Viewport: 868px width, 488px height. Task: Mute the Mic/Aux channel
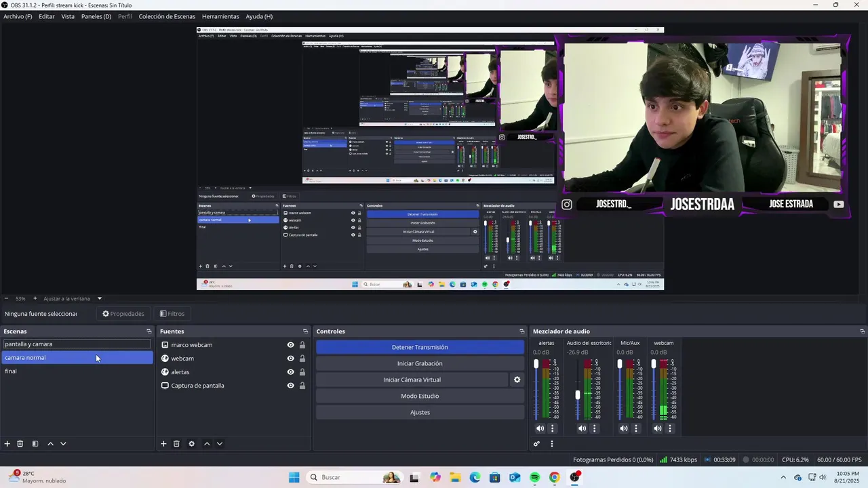click(624, 428)
